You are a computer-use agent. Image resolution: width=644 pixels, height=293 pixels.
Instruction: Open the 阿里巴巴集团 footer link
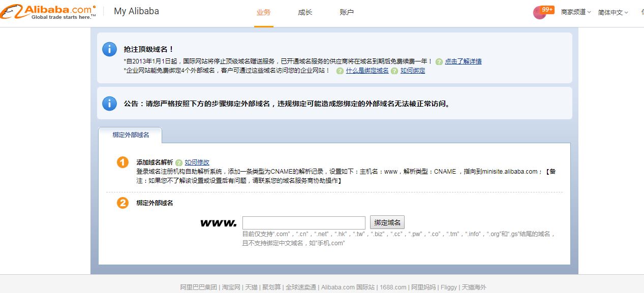199,287
